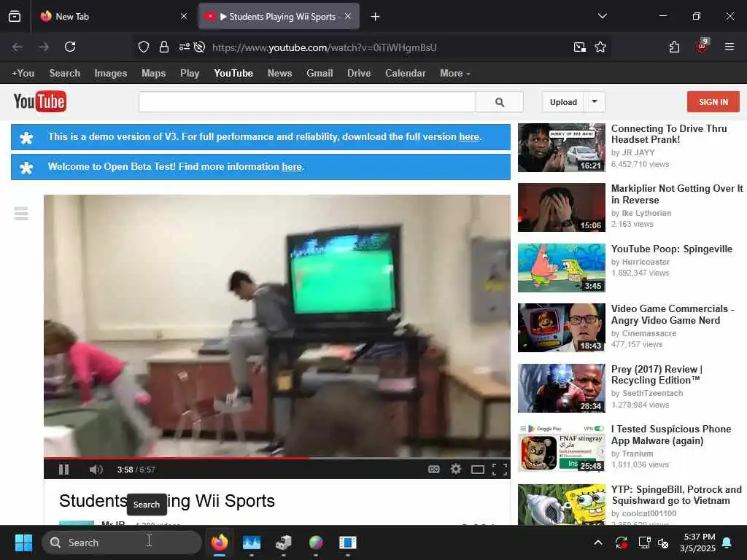This screenshot has height=560, width=747.
Task: Open the Extensions puzzle icon
Action: click(x=674, y=47)
